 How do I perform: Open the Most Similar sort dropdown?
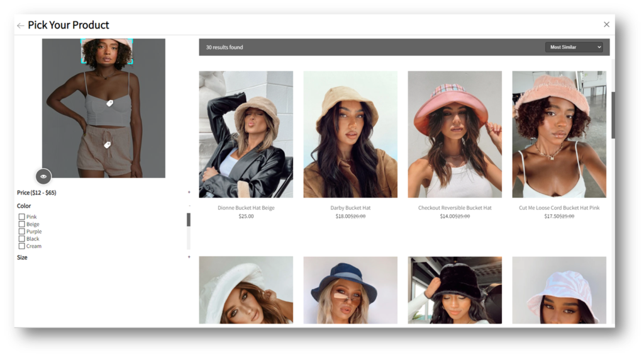coord(574,47)
